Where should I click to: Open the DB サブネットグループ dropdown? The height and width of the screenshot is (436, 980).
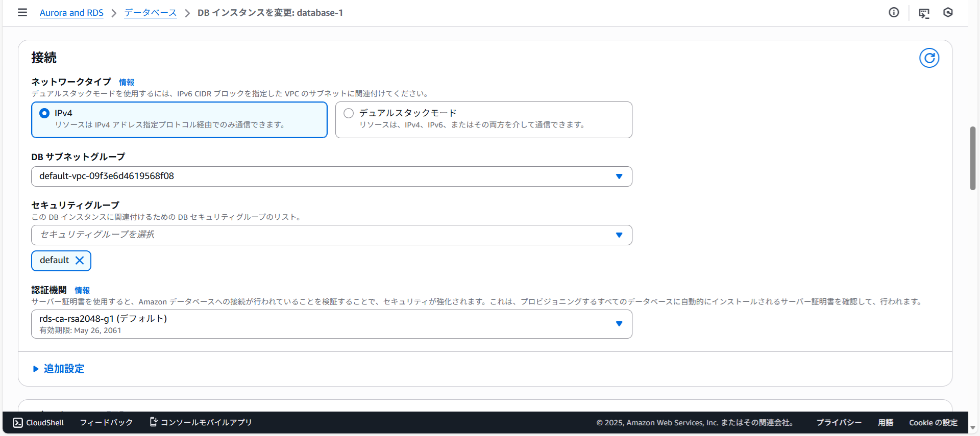coord(331,176)
